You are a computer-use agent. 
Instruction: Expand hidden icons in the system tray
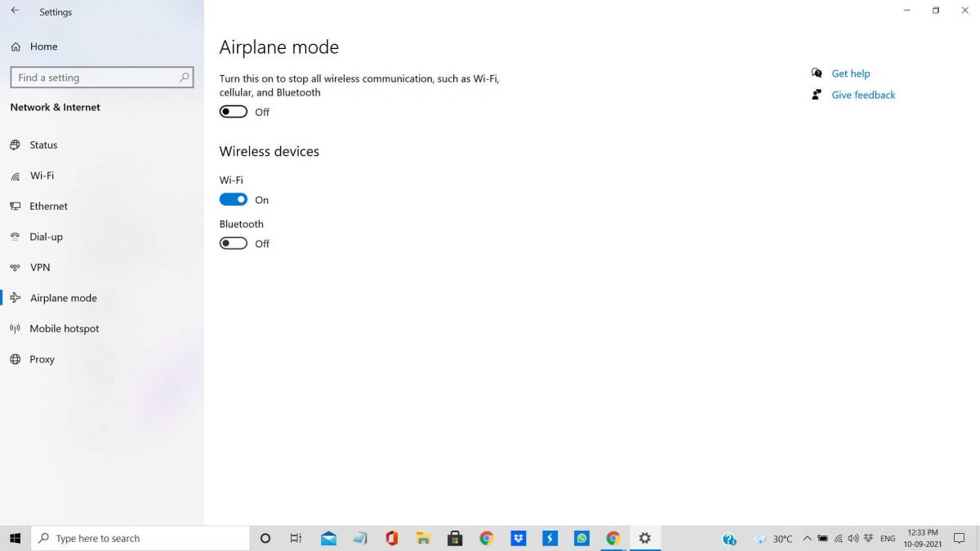807,538
